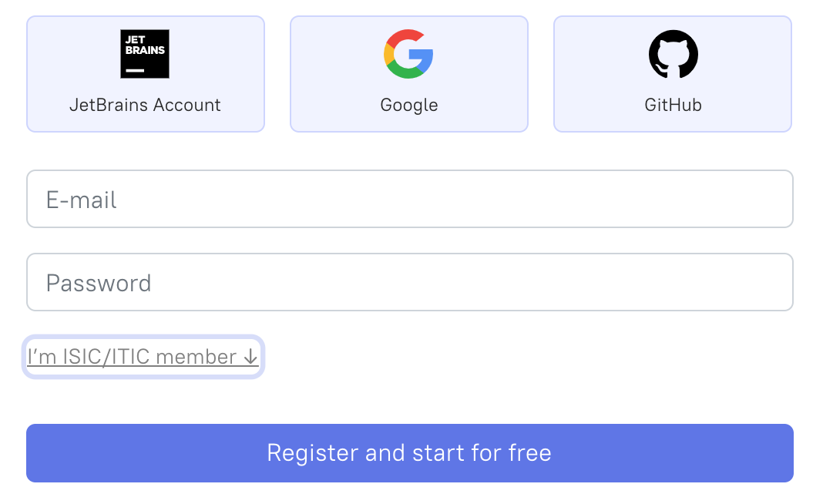Click the 'JetBrains Account' text label
Viewport: 823px width, 504px height.
145,105
